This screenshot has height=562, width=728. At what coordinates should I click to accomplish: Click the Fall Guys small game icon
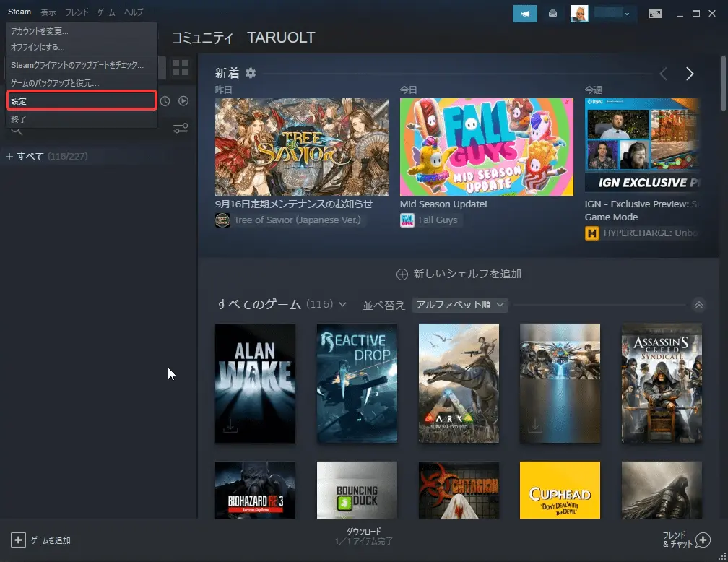click(x=407, y=220)
